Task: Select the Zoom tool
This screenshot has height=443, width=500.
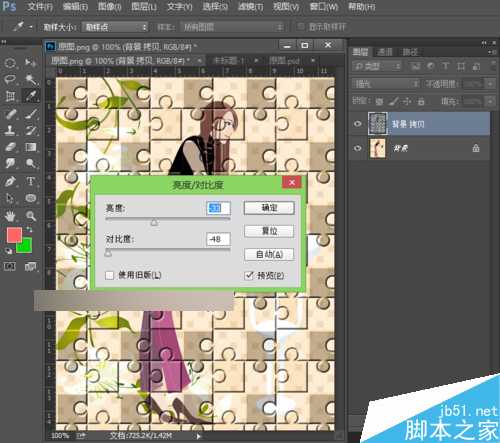Action: tap(31, 216)
